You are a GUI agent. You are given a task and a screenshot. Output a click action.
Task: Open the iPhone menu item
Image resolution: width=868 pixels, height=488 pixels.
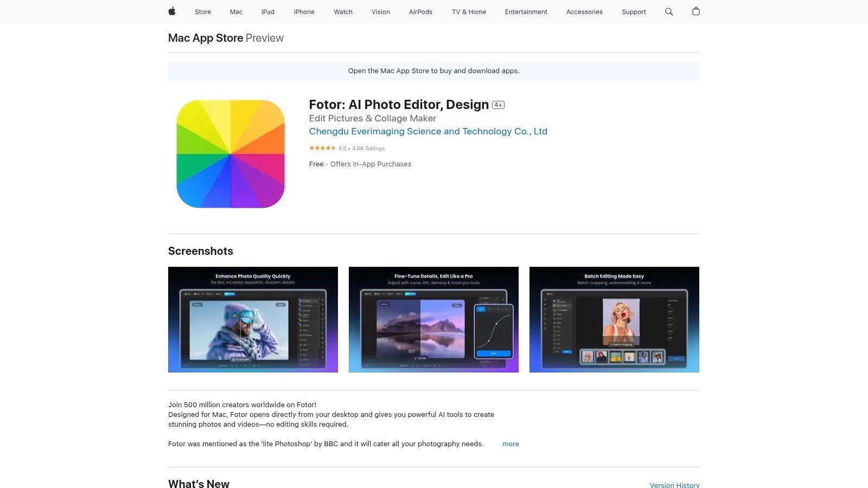click(304, 12)
